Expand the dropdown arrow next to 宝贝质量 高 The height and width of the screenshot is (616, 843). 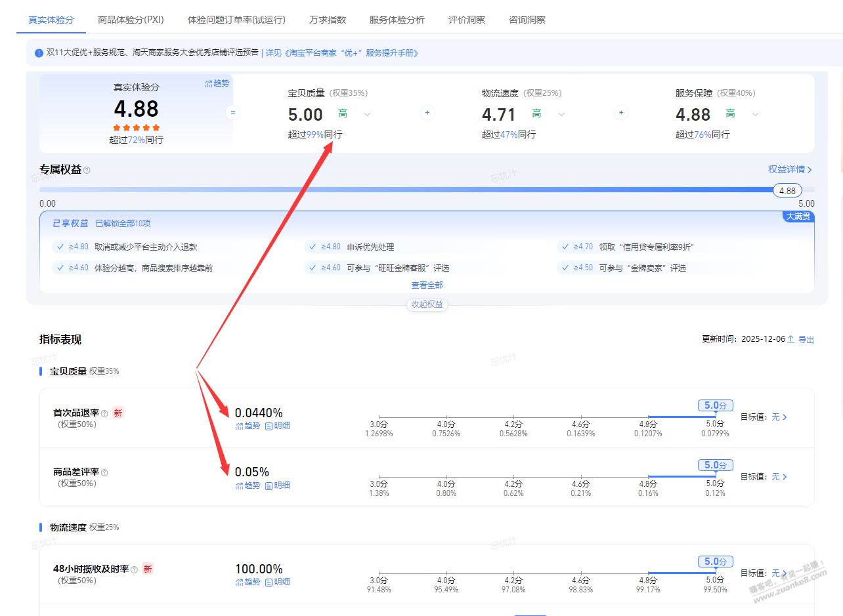tap(367, 113)
